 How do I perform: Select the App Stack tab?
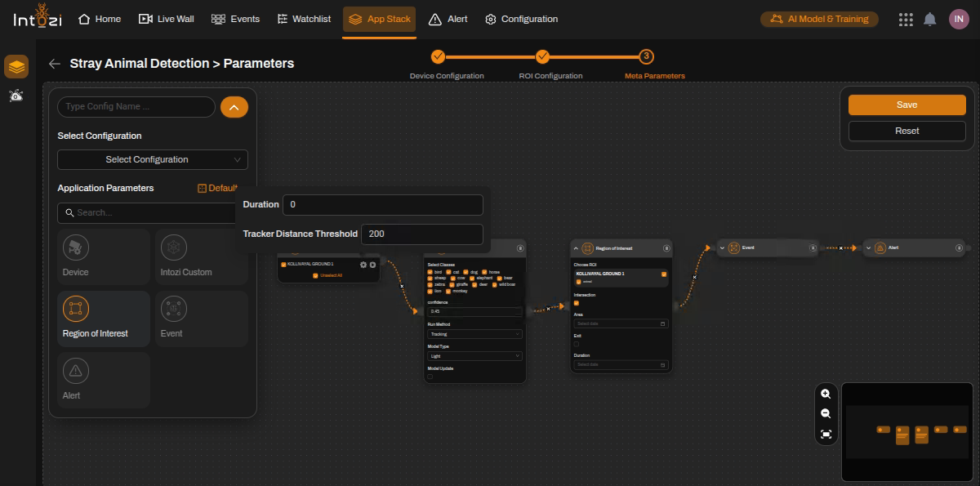[380, 19]
